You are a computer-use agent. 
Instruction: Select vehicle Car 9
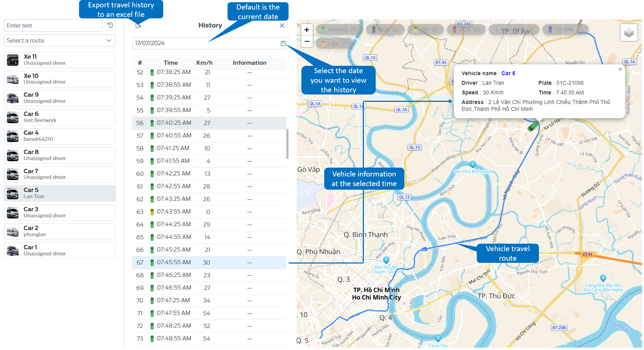pos(60,98)
